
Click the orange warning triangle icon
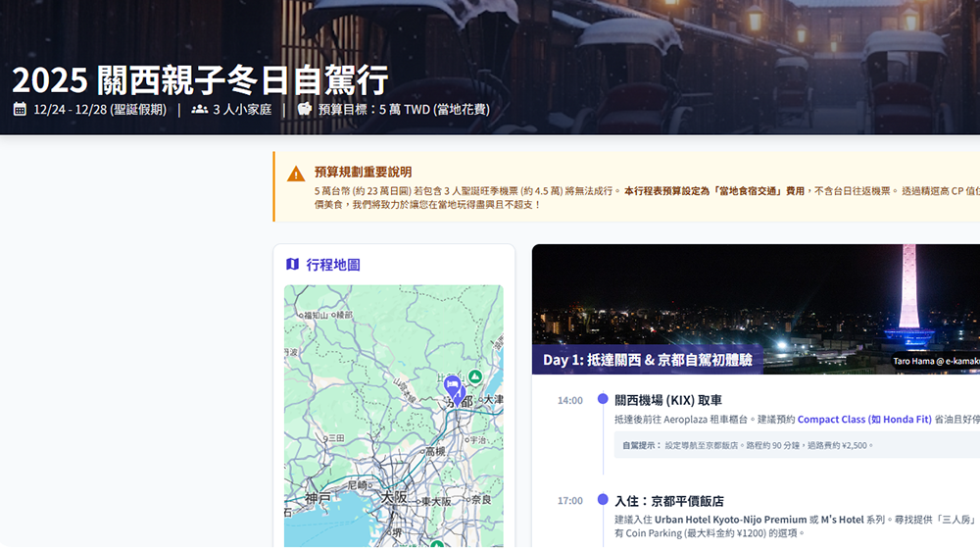point(296,175)
